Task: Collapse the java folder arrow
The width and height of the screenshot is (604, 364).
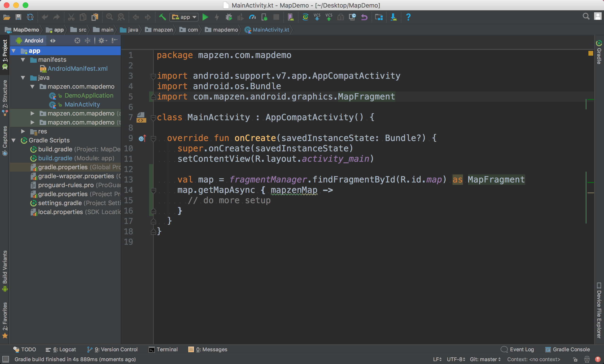Action: pyautogui.click(x=23, y=77)
